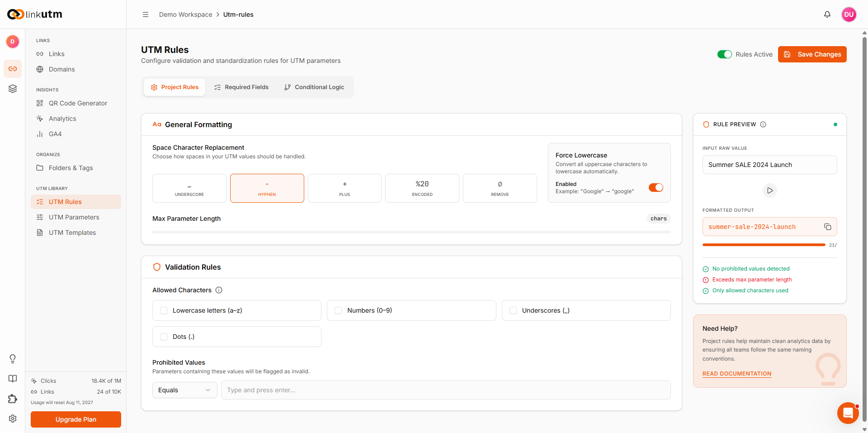Switch to Required Fields tab

point(241,87)
